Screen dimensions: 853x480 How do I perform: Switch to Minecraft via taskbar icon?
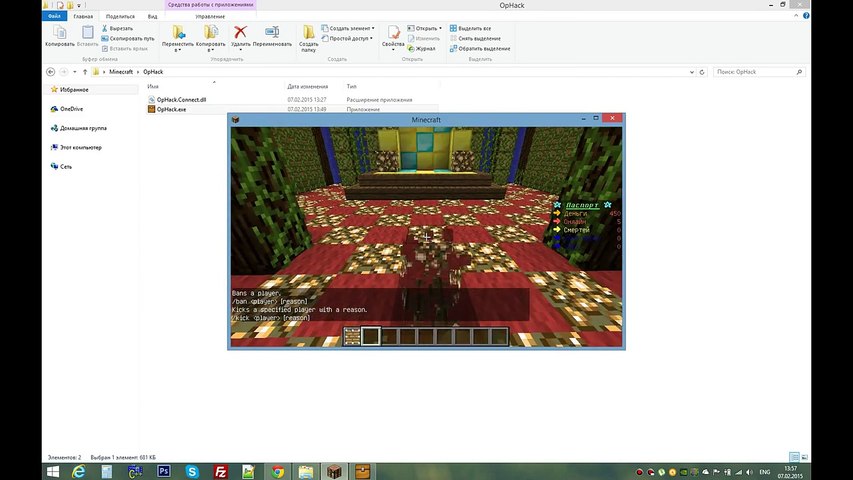pyautogui.click(x=334, y=472)
